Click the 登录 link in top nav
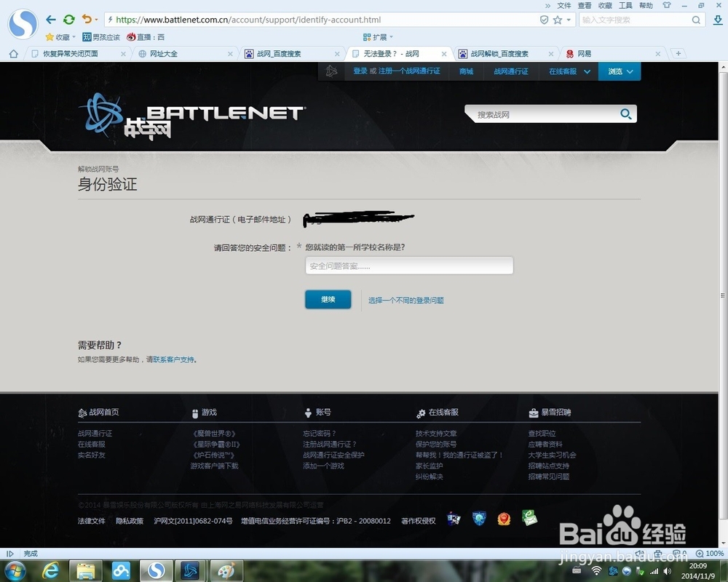Viewport: 728px width, 582px height. pos(360,71)
